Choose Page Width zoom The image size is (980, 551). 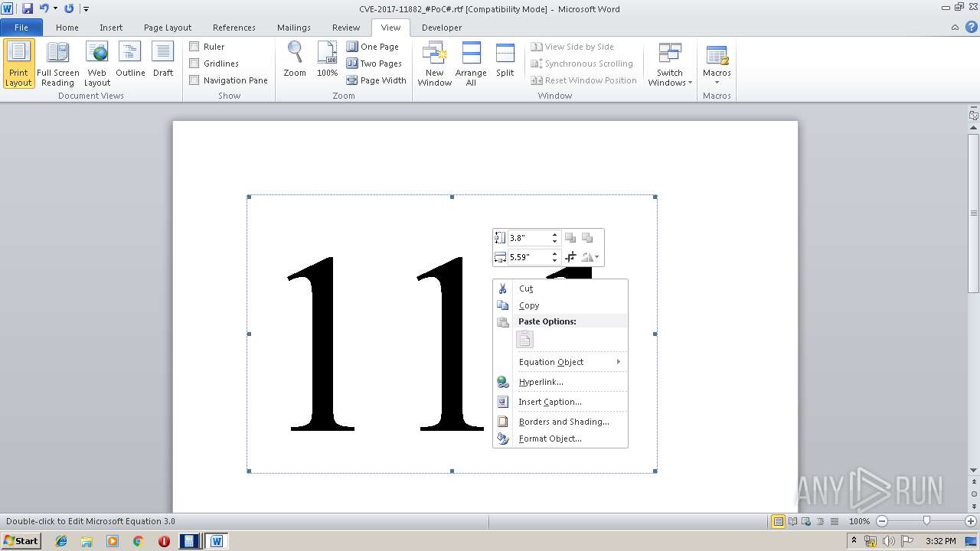coord(377,80)
